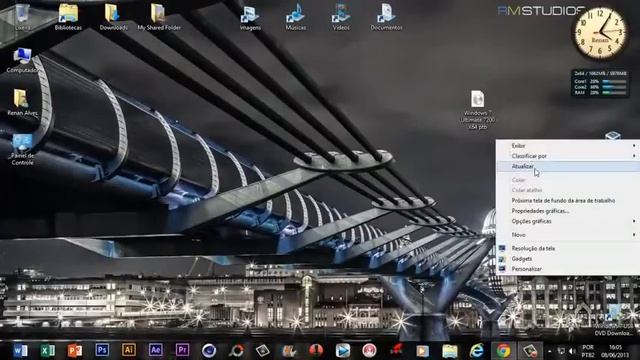Expand the Opções gráficas submenu
Viewport: 640px width, 360px height.
click(x=568, y=221)
